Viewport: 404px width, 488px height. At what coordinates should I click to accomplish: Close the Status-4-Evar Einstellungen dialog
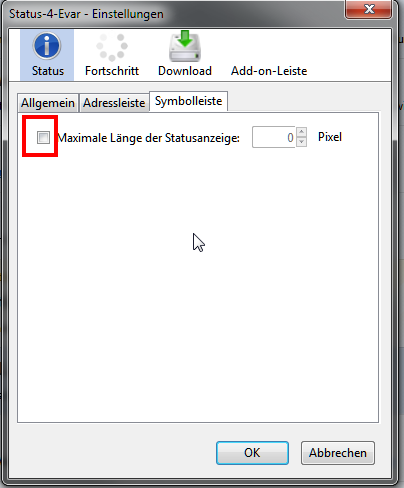coord(368,9)
